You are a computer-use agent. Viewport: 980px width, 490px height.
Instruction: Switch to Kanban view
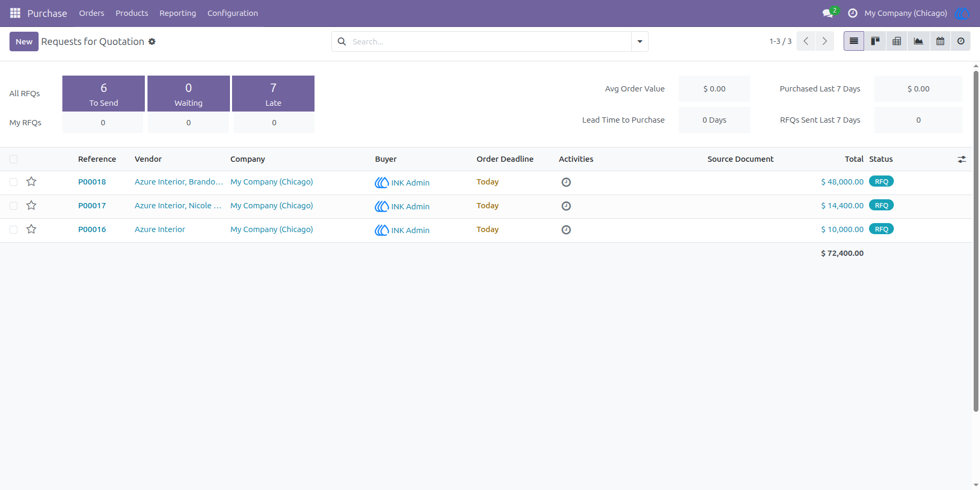click(875, 41)
